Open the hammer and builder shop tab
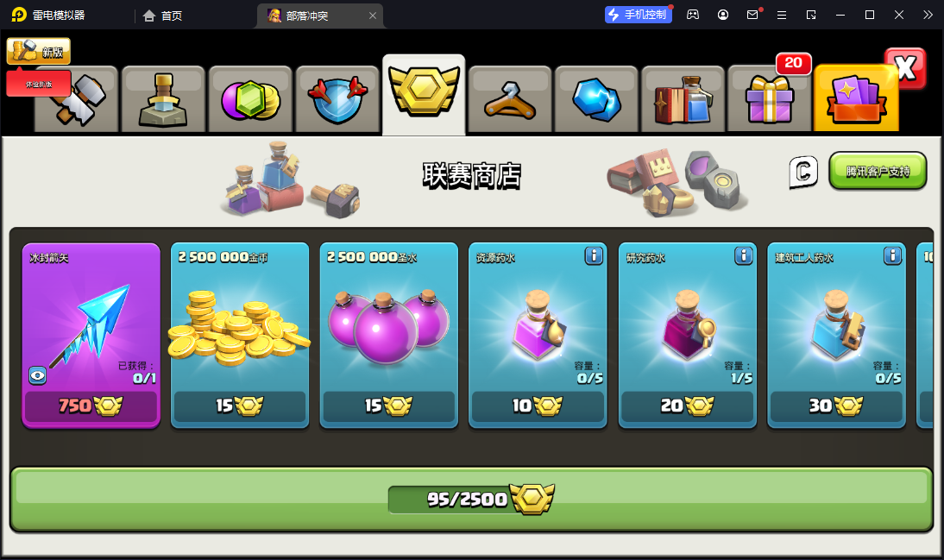The image size is (944, 560). [77, 99]
